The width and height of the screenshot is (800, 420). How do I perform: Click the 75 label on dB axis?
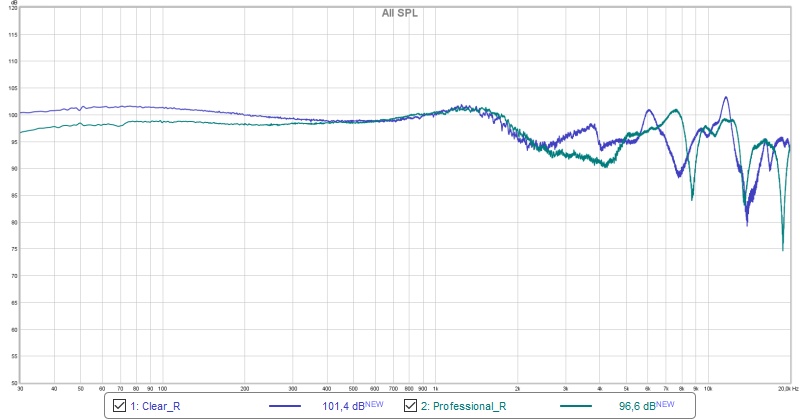pos(13,249)
